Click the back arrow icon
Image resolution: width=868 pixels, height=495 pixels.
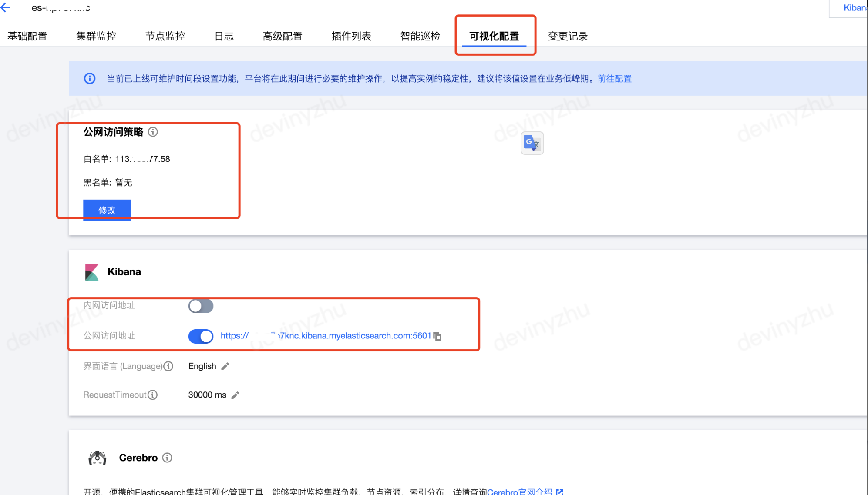pos(6,7)
